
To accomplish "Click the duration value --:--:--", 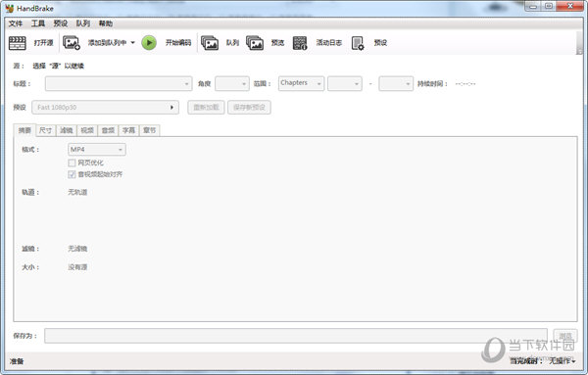I will click(x=465, y=83).
